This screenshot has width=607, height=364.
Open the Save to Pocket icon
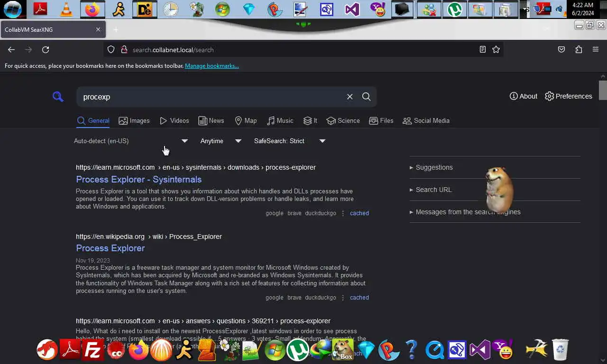(x=561, y=49)
